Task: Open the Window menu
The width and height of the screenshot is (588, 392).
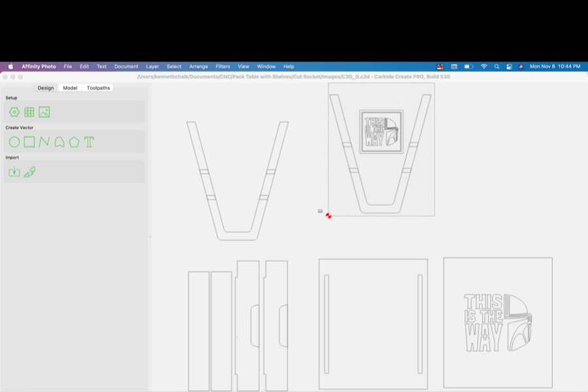Action: 267,67
